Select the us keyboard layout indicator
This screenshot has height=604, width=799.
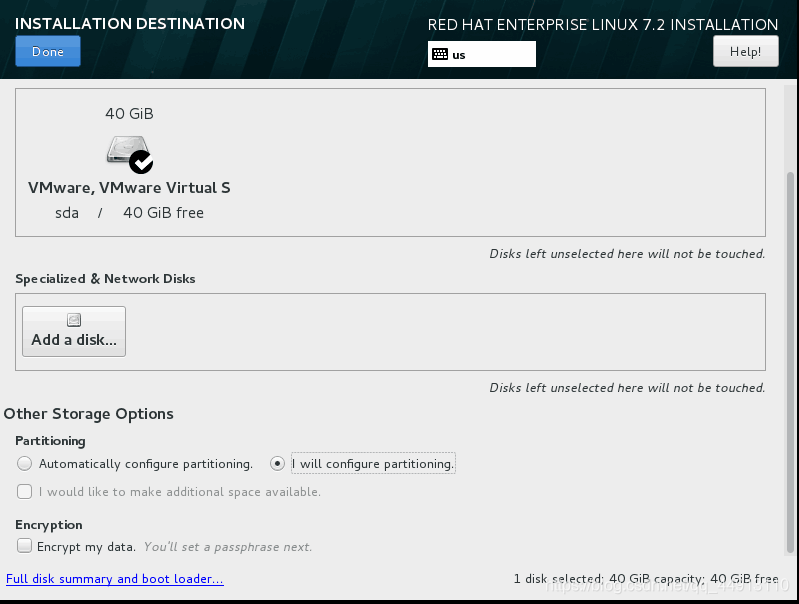tap(482, 54)
